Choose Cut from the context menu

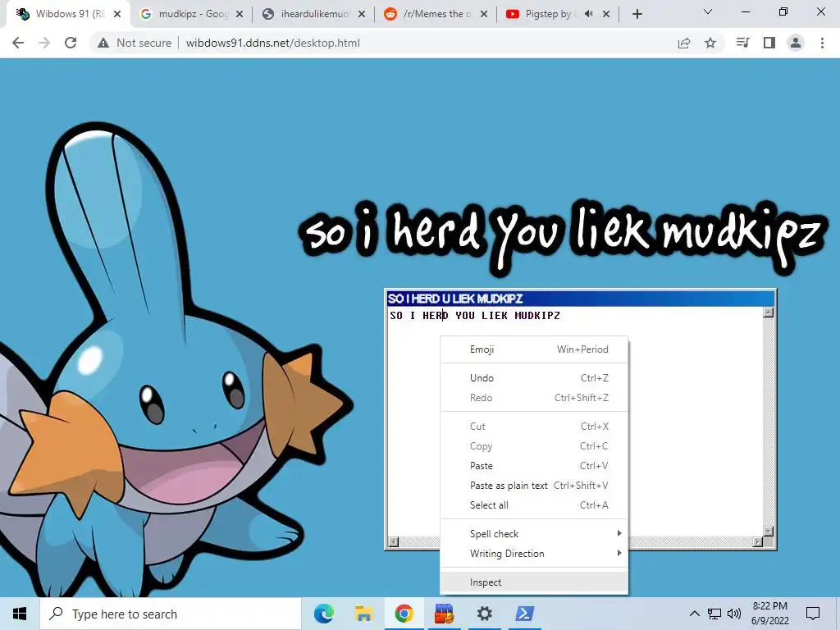533,427
